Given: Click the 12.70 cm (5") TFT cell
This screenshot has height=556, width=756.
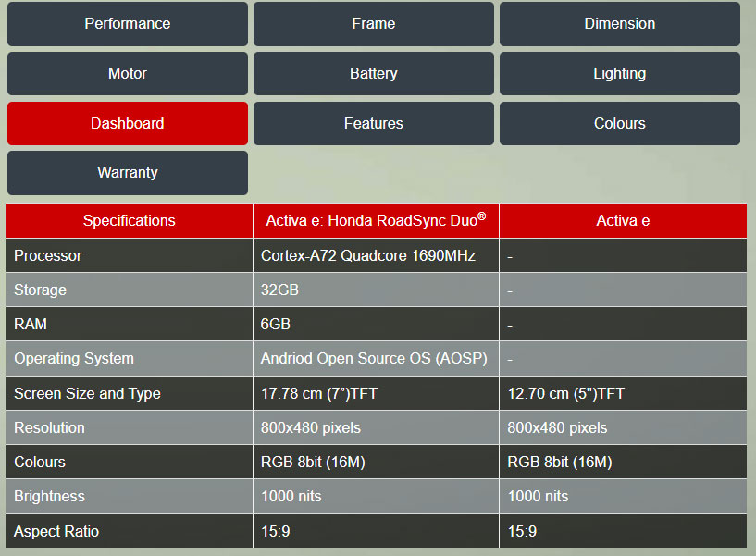Looking at the screenshot, I should [x=566, y=394].
